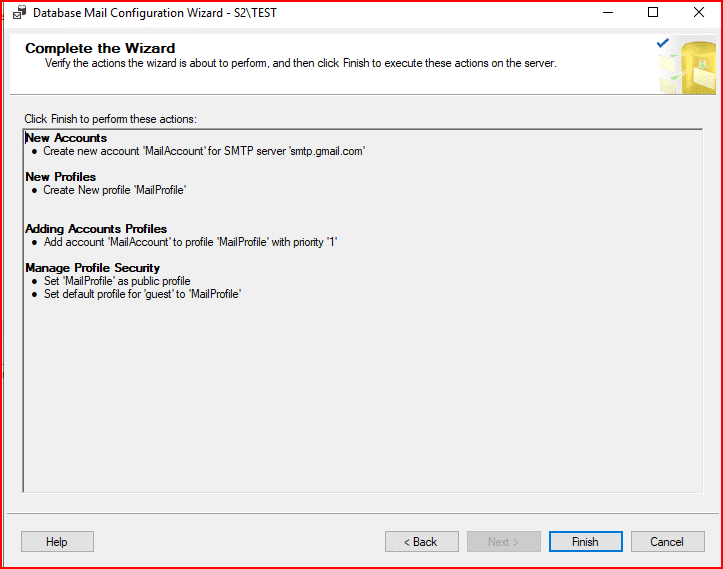Viewport: 723px width, 569px height.
Task: Click the 'Set default profile for guest' line
Action: tap(143, 294)
